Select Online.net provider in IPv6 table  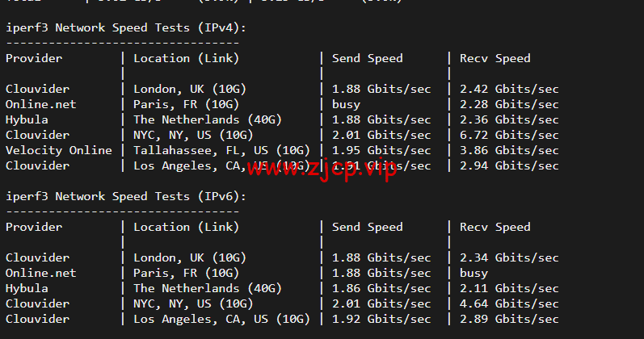click(40, 273)
